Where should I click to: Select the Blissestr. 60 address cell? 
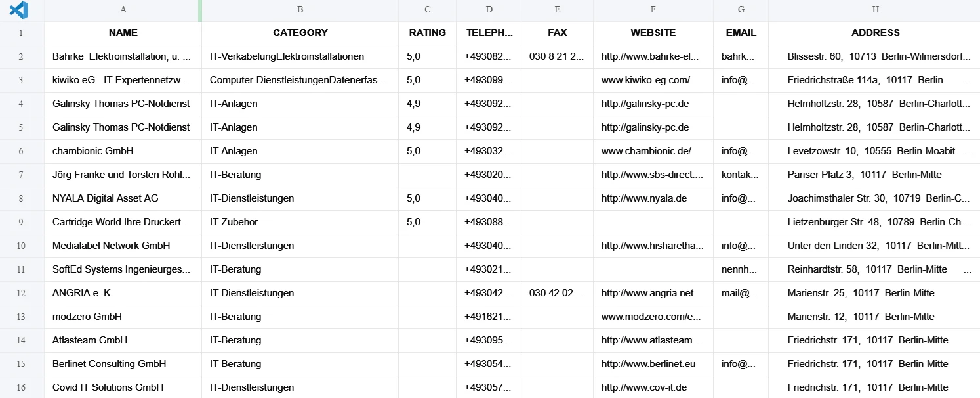coord(876,56)
